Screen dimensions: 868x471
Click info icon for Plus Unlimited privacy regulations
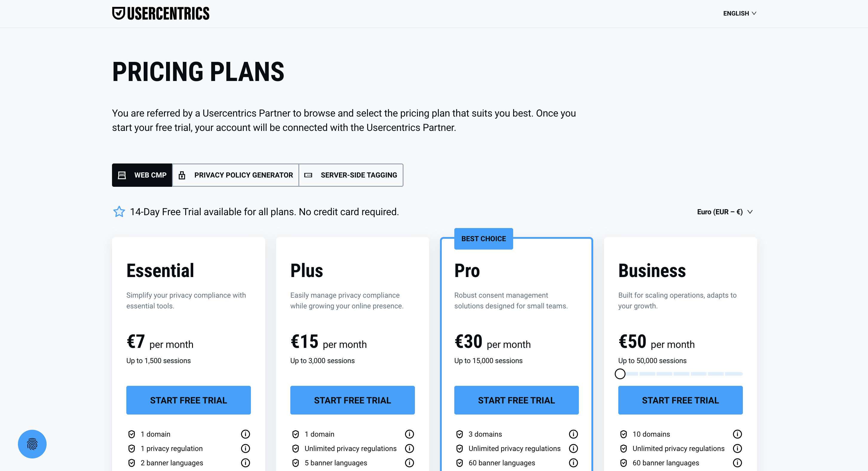(x=410, y=448)
